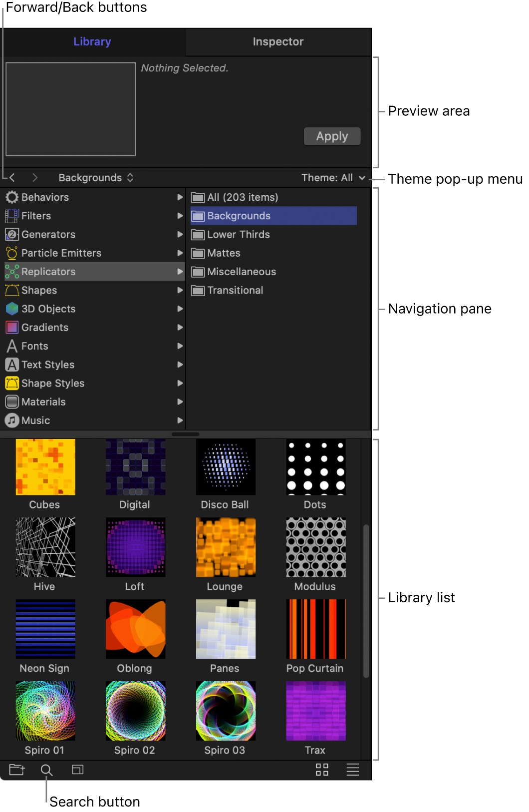This screenshot has width=529, height=812.
Task: Choose the Music category
Action: coord(35,420)
